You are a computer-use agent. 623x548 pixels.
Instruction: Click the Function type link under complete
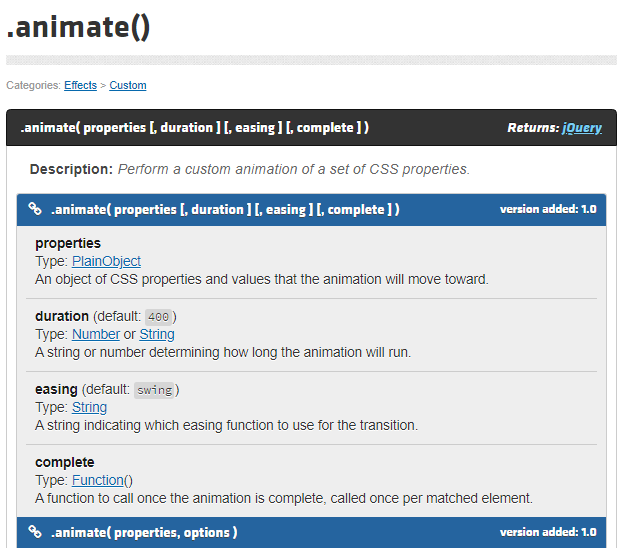point(98,480)
